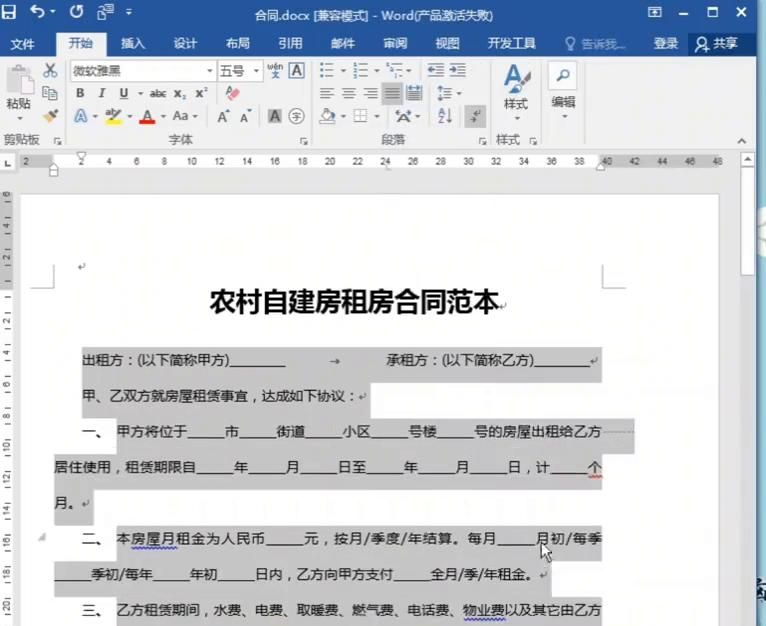
Task: Toggle show paragraph marks button
Action: pyautogui.click(x=475, y=116)
